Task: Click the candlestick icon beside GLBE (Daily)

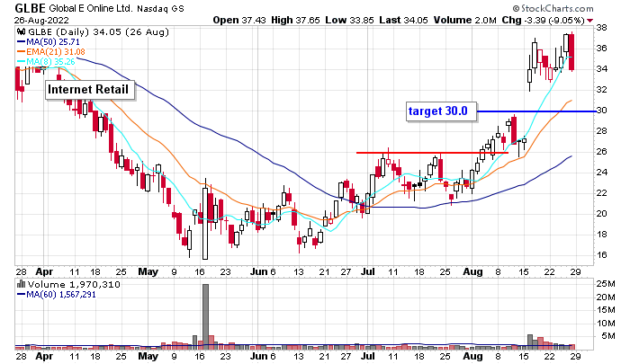Action: click(21, 32)
